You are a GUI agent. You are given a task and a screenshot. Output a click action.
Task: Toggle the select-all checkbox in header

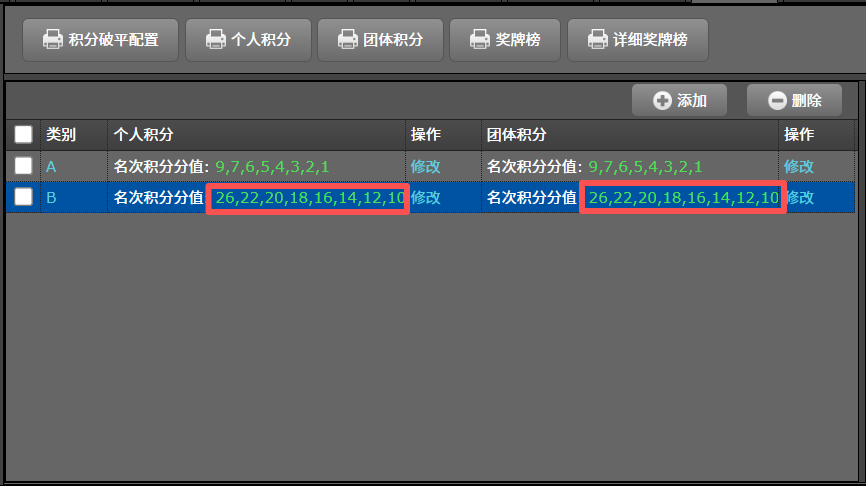coord(23,134)
